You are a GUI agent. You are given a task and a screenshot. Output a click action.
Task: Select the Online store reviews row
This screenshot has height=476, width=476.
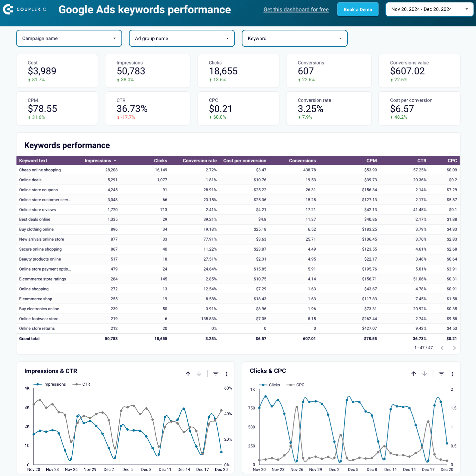238,210
